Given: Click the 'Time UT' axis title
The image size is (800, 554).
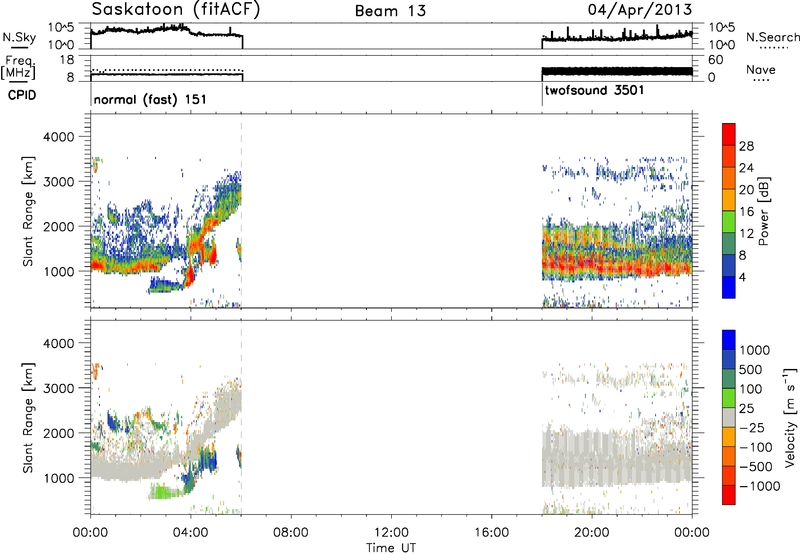Looking at the screenshot, I should [x=391, y=548].
